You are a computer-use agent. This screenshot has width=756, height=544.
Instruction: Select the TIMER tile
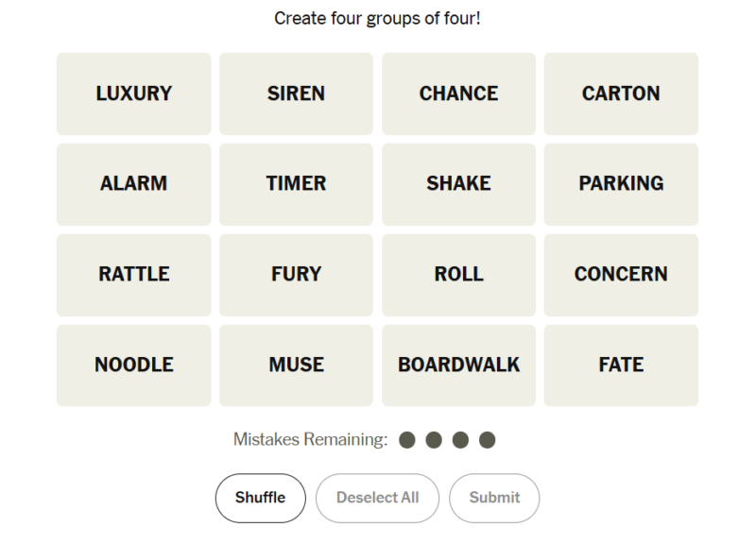coord(296,184)
